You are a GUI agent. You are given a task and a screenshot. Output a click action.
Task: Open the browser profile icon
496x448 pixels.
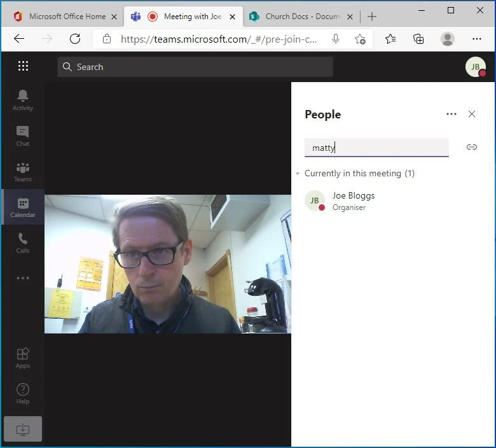(x=448, y=39)
